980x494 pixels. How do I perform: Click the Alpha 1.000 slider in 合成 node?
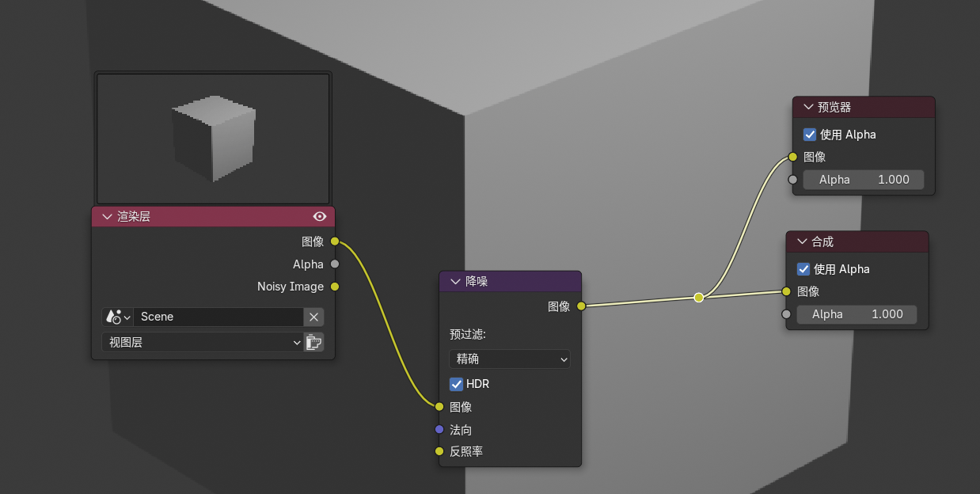tap(856, 314)
